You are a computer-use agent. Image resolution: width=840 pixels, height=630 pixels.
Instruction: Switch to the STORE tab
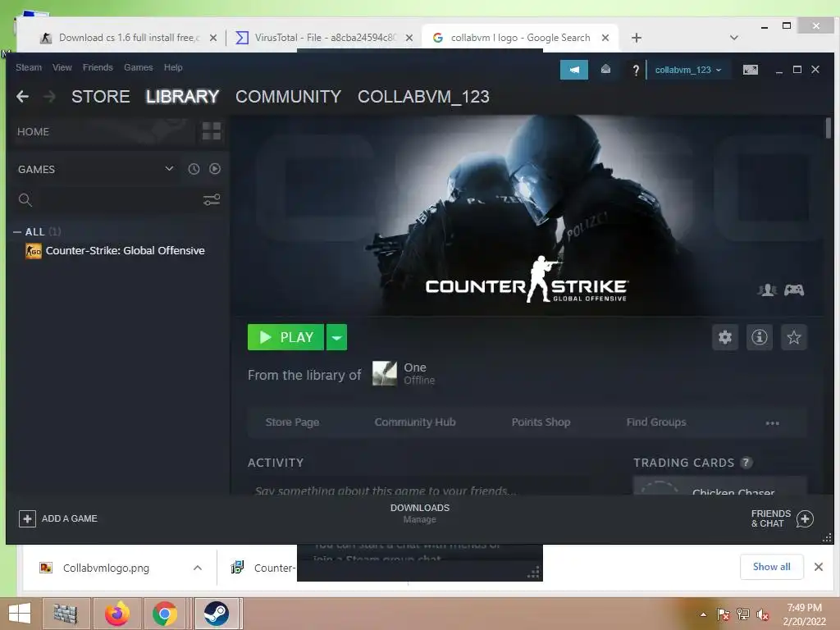click(x=101, y=97)
